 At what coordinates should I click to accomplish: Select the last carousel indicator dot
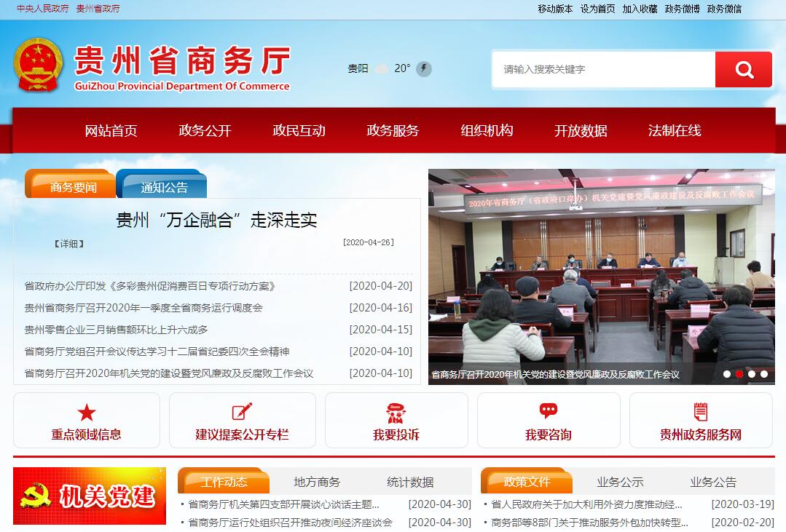tap(764, 374)
